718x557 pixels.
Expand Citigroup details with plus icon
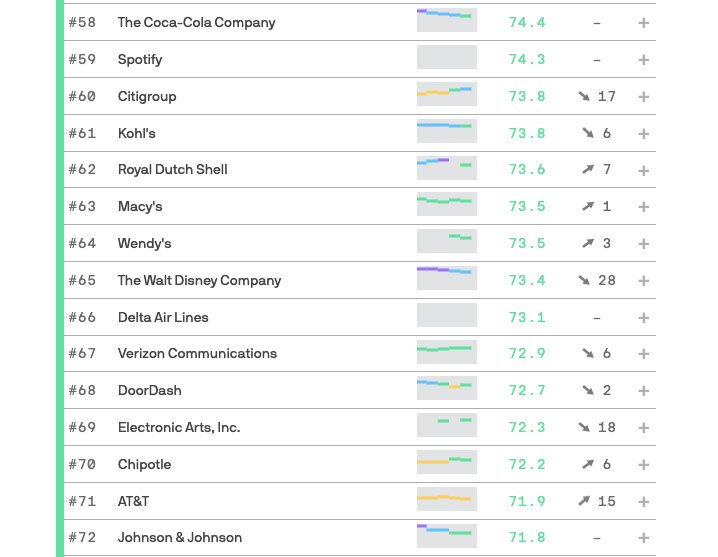pos(643,97)
